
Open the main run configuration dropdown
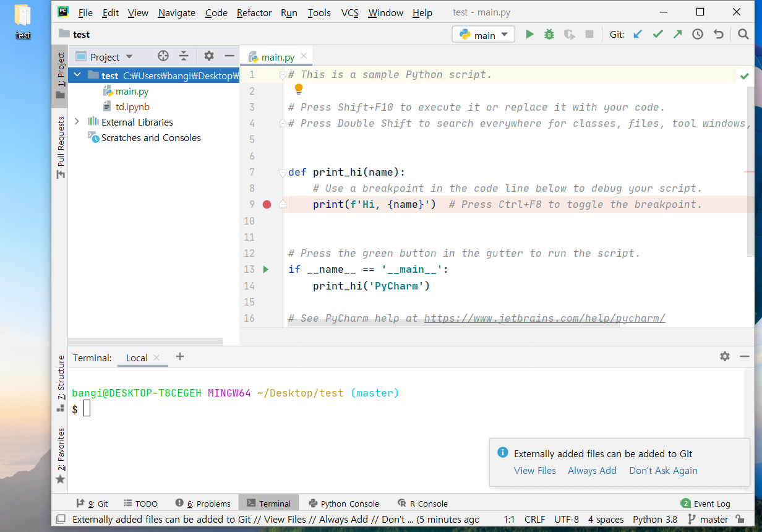point(484,35)
